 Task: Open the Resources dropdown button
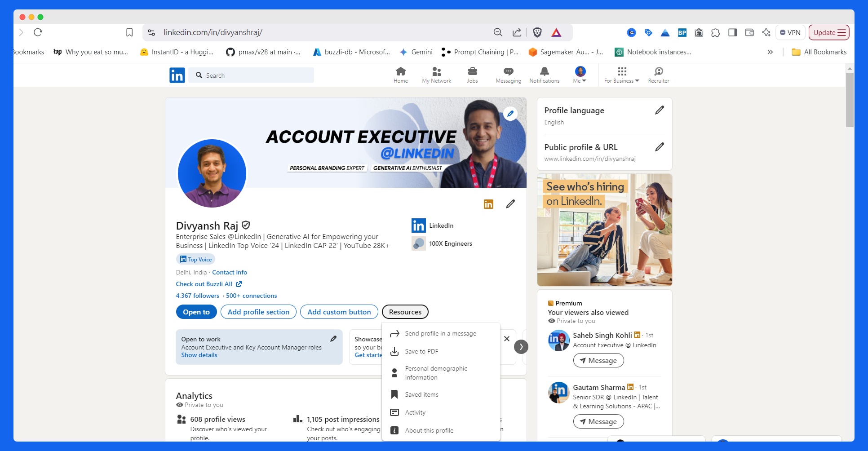pyautogui.click(x=405, y=312)
